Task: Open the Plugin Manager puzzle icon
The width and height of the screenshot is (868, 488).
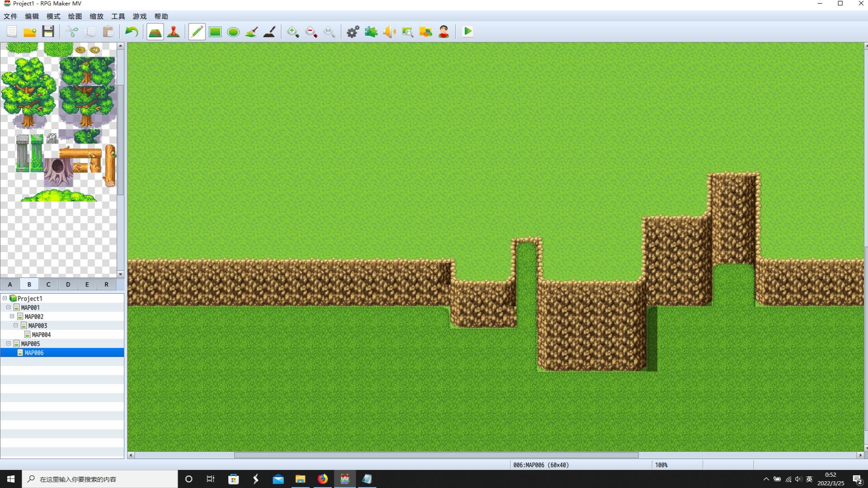Action: 371,32
